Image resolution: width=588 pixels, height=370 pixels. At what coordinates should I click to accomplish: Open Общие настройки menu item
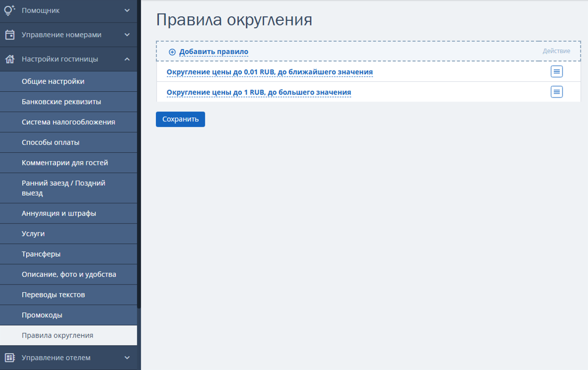pos(68,81)
